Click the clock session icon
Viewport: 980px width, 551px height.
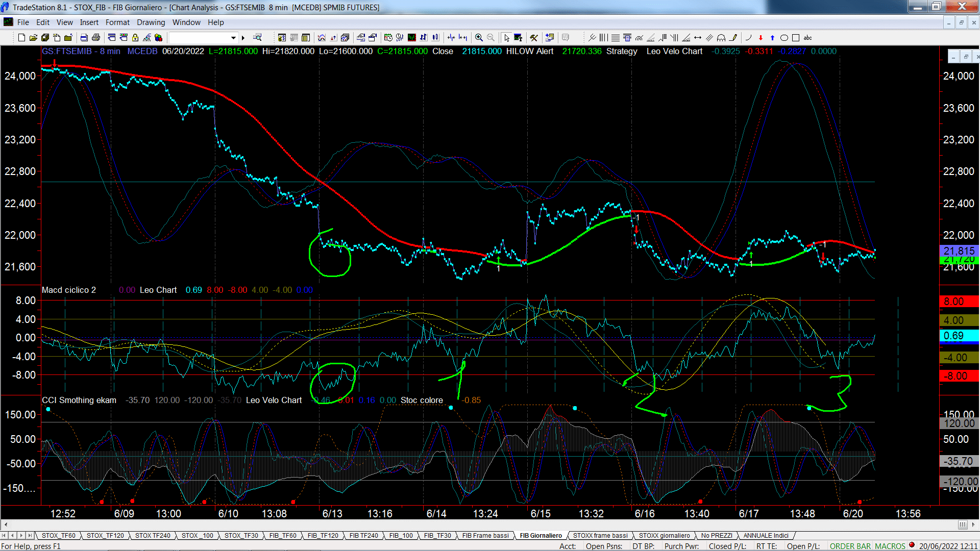(x=388, y=38)
